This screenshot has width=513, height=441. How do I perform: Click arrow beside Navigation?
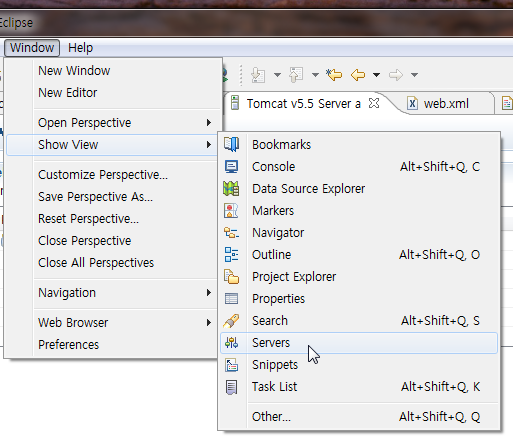pos(209,293)
